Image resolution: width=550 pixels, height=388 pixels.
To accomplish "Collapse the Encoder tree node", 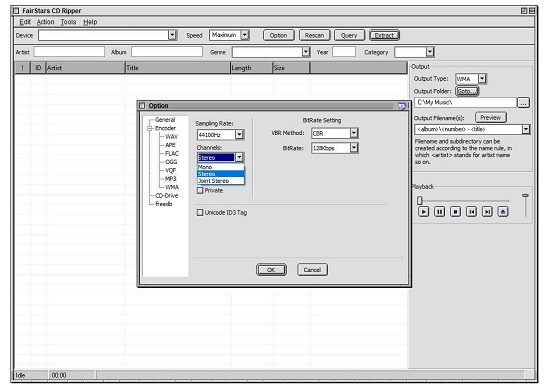I will pyautogui.click(x=150, y=128).
